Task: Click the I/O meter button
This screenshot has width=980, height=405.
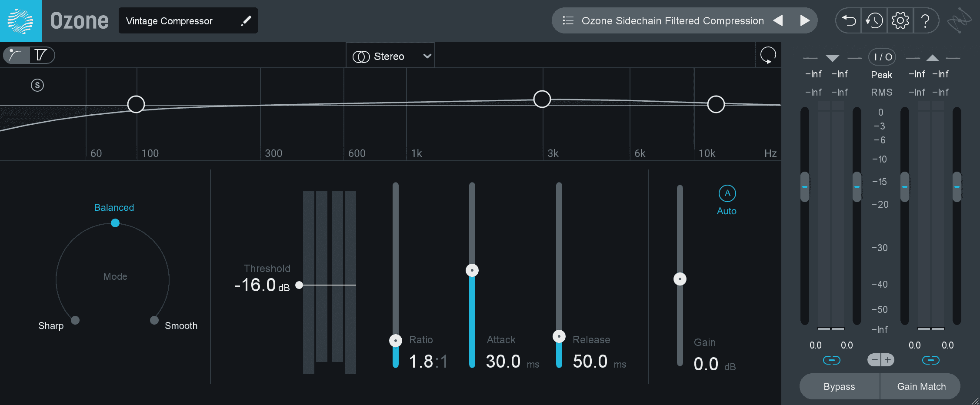Action: [x=883, y=57]
